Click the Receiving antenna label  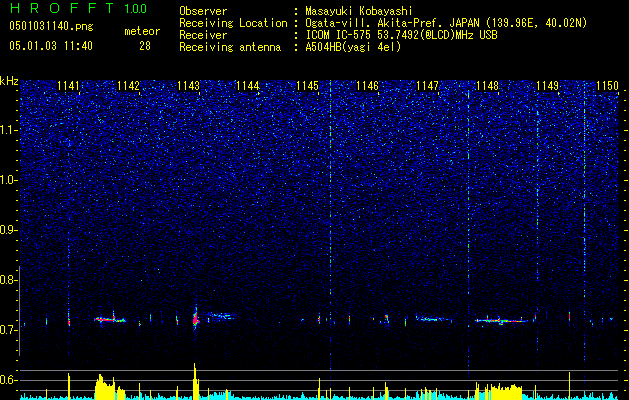coord(230,47)
